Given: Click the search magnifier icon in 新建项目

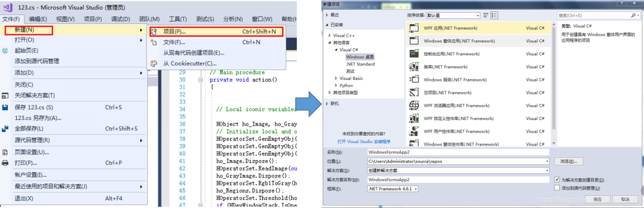Looking at the screenshot, I should coord(633,15).
